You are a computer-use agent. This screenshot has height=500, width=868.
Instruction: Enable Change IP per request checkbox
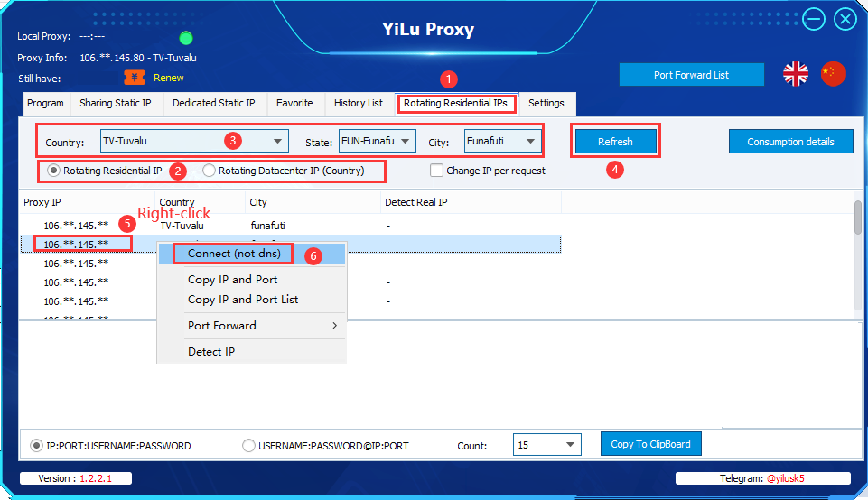click(x=437, y=170)
